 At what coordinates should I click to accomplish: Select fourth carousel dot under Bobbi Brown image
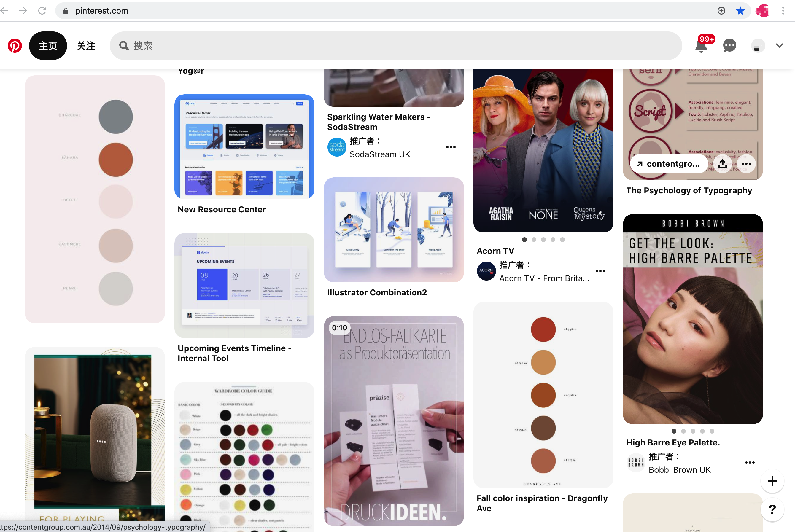click(702, 431)
